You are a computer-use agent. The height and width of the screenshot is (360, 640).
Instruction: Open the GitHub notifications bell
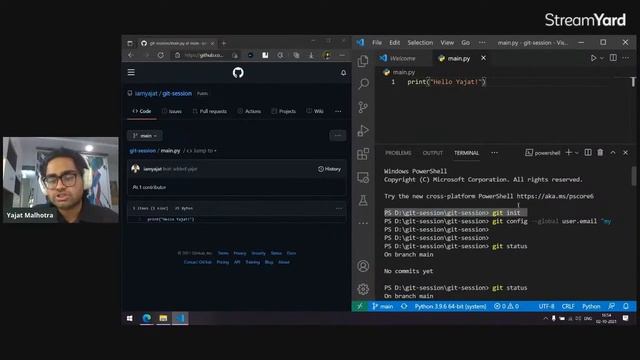(343, 73)
